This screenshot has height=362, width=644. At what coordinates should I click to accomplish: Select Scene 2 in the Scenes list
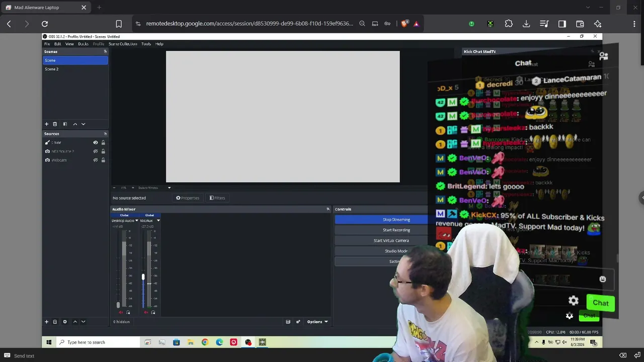[75, 69]
